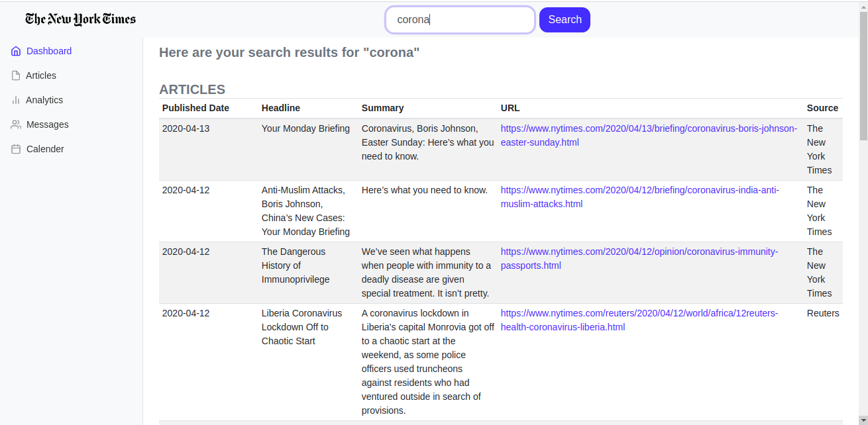This screenshot has height=425, width=868.
Task: Select the Liberia Coronavirus Lockdown headline
Action: [301, 327]
